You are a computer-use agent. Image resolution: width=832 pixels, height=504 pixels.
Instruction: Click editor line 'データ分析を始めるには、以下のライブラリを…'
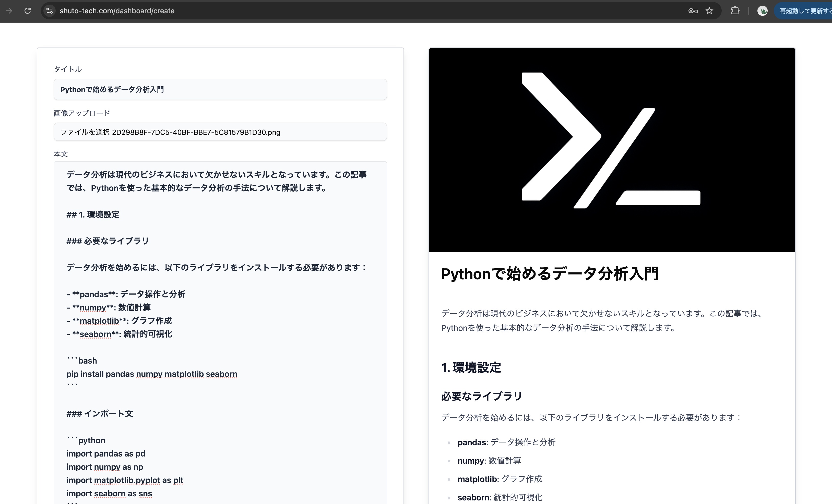point(217,267)
